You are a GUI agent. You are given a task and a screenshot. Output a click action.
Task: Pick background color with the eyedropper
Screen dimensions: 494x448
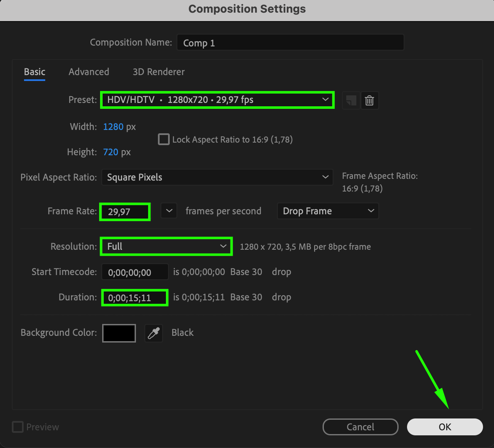point(154,333)
